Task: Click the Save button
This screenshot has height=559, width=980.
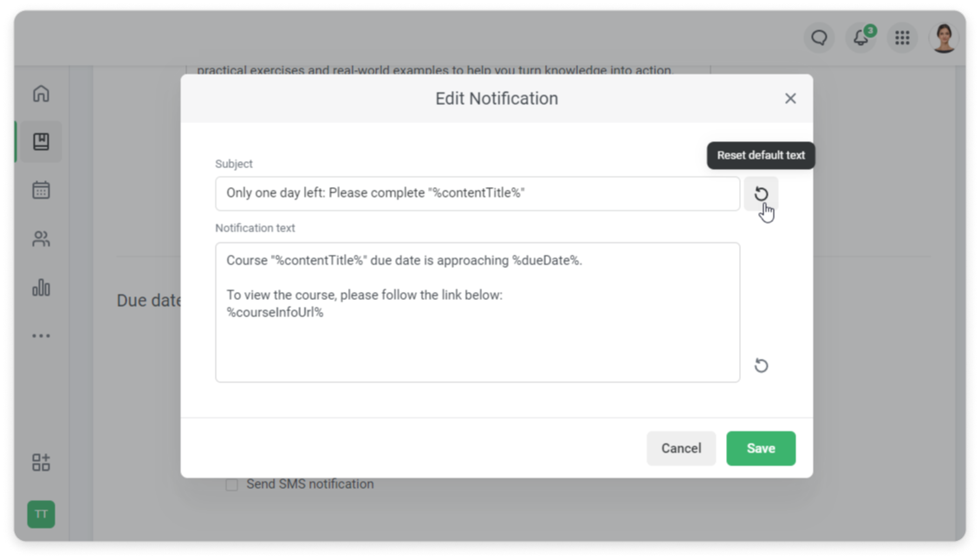Action: click(761, 448)
